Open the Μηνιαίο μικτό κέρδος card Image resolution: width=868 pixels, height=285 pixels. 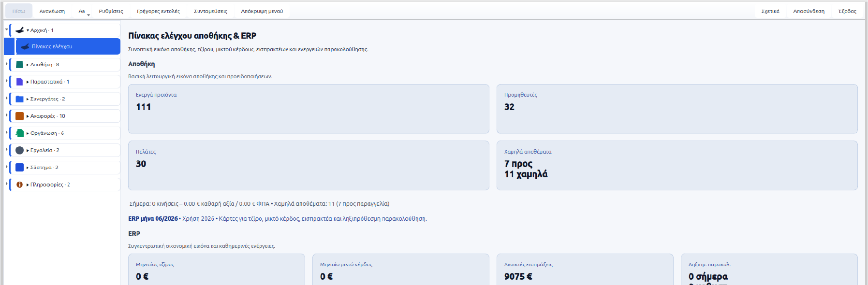click(x=401, y=270)
